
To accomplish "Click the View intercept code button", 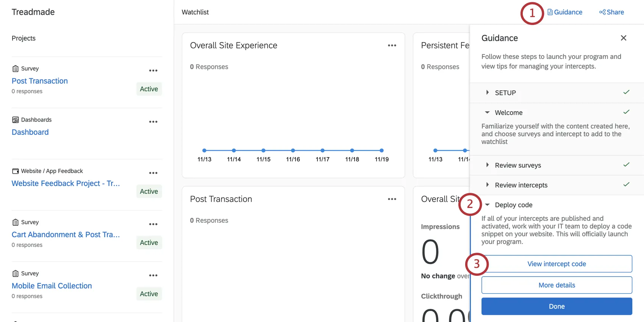I will pos(556,264).
